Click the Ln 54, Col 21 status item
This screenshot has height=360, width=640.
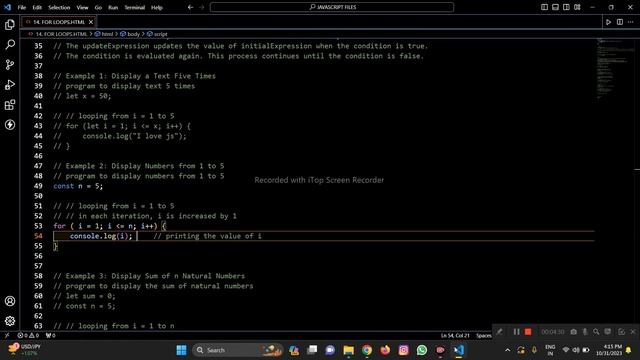455,336
